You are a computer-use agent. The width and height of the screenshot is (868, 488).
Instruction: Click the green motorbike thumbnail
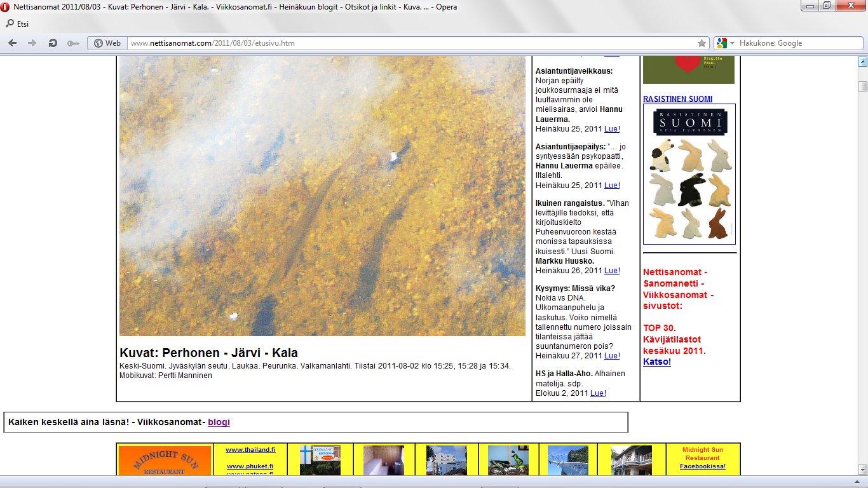point(508,460)
